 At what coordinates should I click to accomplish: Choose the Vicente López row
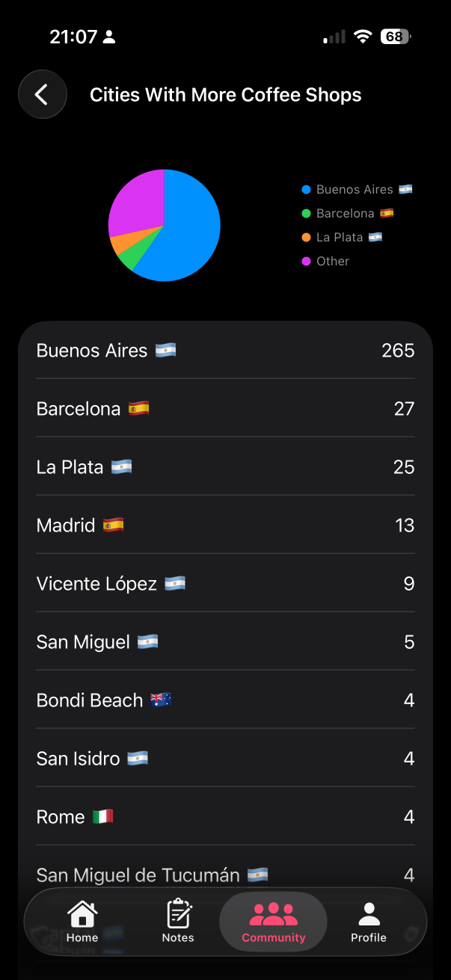click(x=225, y=584)
